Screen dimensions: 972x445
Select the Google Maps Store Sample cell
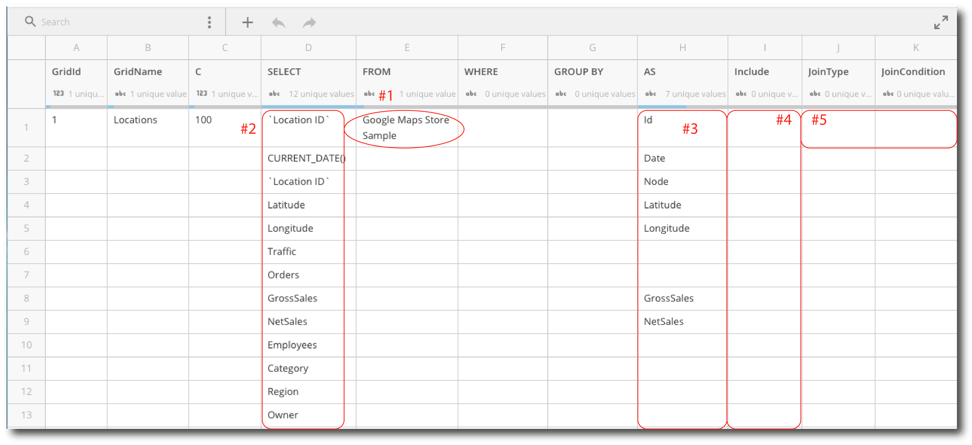[407, 127]
